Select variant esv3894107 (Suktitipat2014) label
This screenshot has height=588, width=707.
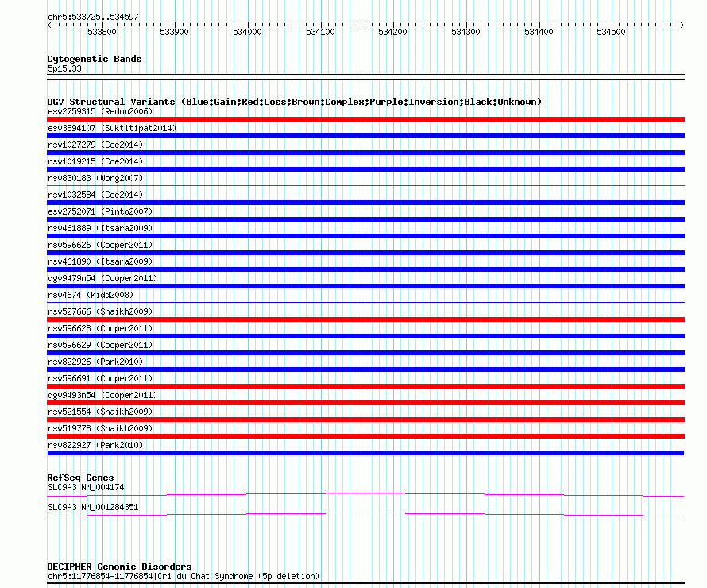(112, 128)
